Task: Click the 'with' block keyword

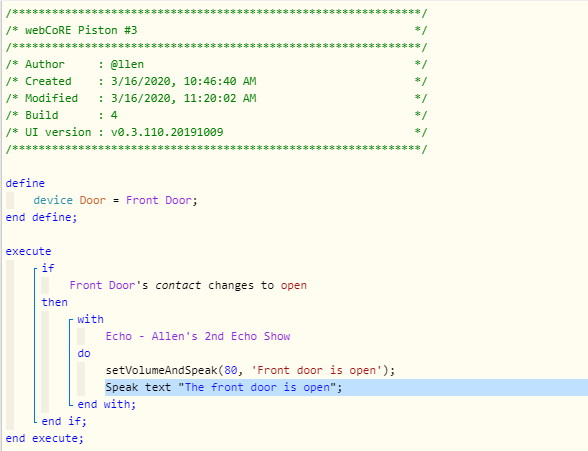Action: (x=90, y=319)
